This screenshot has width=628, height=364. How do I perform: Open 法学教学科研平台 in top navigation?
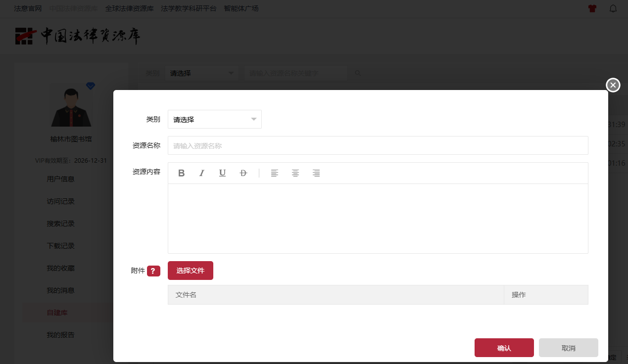point(189,8)
